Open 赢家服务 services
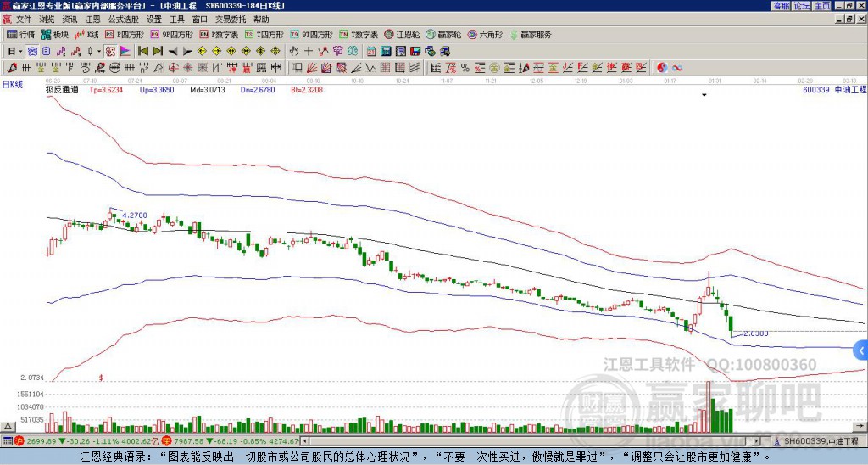 pyautogui.click(x=531, y=34)
